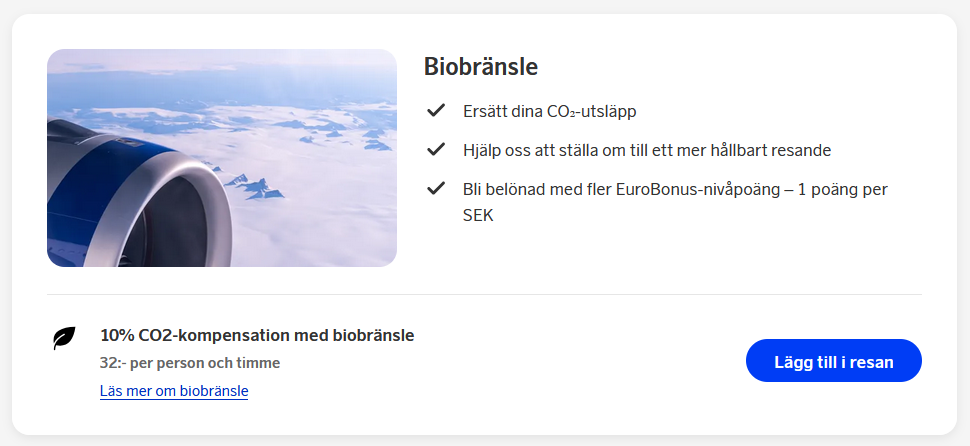Click the "SEK" text
970x446 pixels.
(478, 214)
